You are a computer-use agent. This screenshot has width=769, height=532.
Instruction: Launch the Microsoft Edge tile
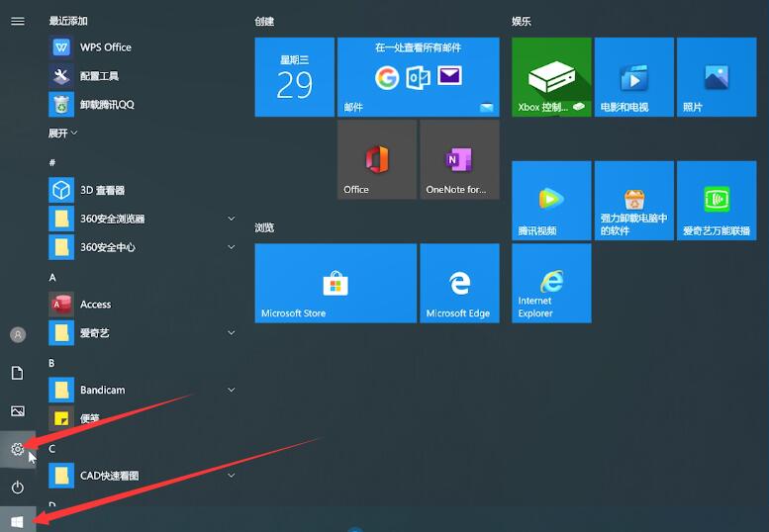pyautogui.click(x=459, y=283)
